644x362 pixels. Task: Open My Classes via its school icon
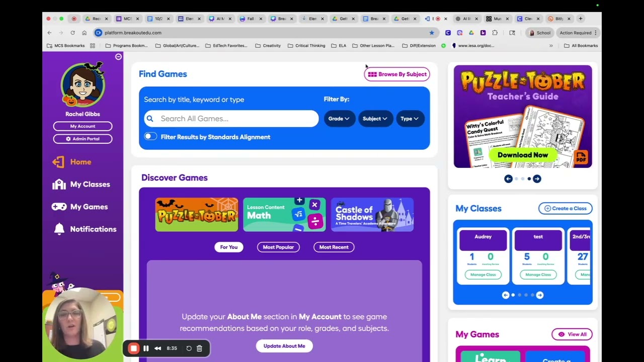pos(59,184)
